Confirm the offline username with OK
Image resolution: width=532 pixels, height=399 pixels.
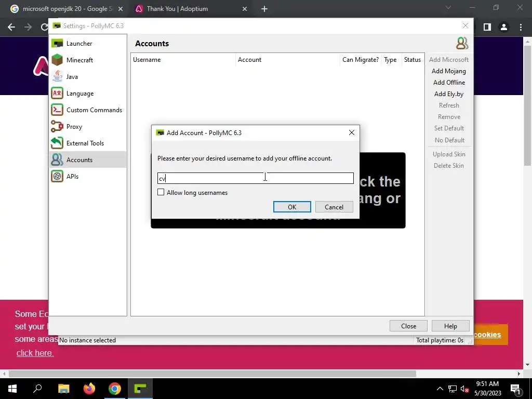(x=292, y=207)
